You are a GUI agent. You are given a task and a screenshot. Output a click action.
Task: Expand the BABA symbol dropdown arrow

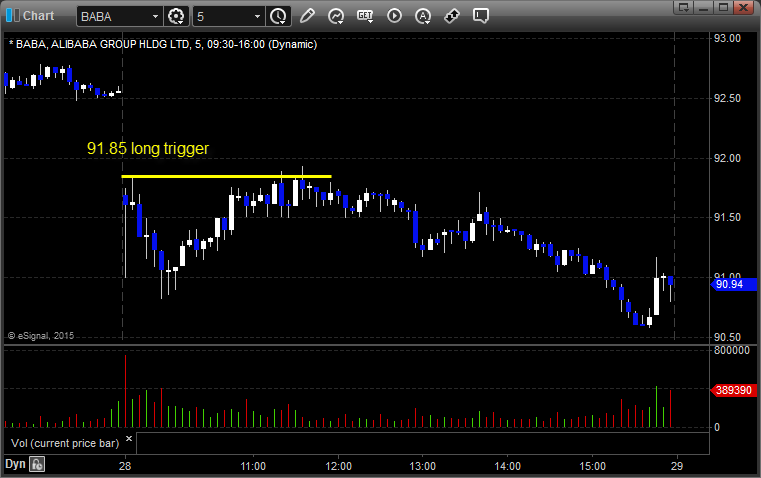click(155, 16)
